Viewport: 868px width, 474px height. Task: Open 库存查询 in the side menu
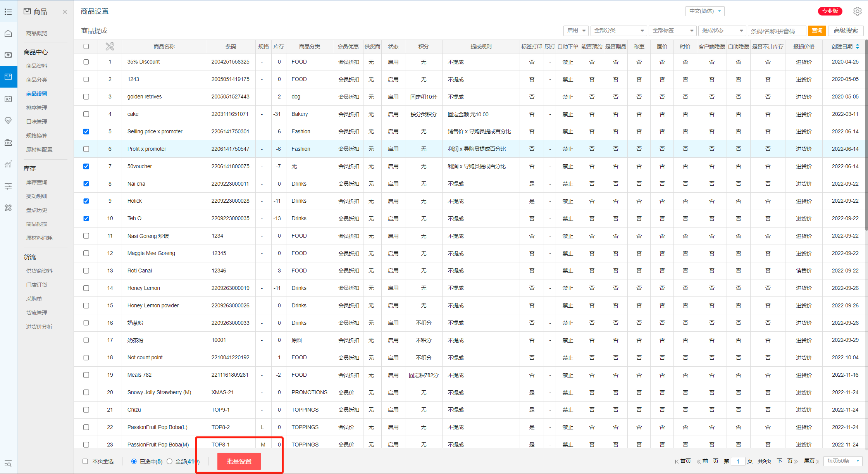(x=37, y=182)
